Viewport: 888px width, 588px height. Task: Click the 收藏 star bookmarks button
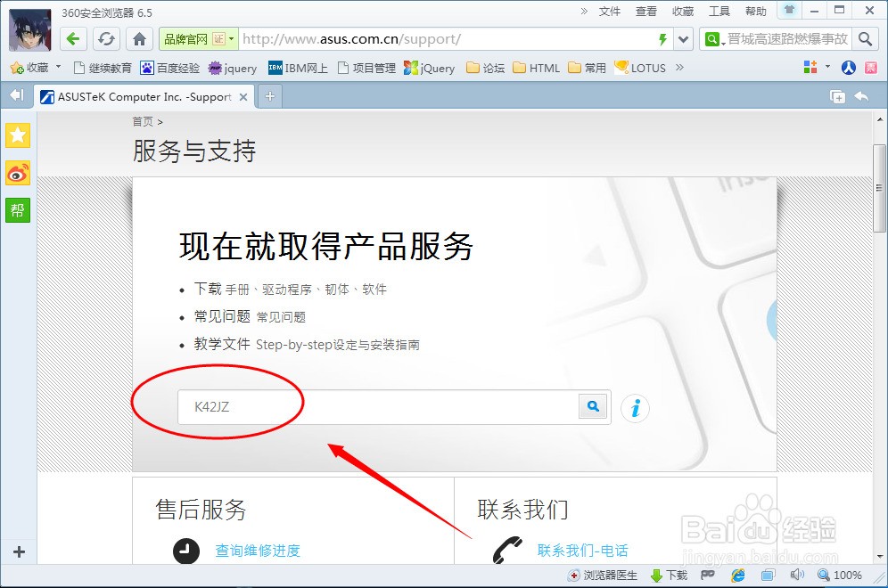[x=30, y=68]
